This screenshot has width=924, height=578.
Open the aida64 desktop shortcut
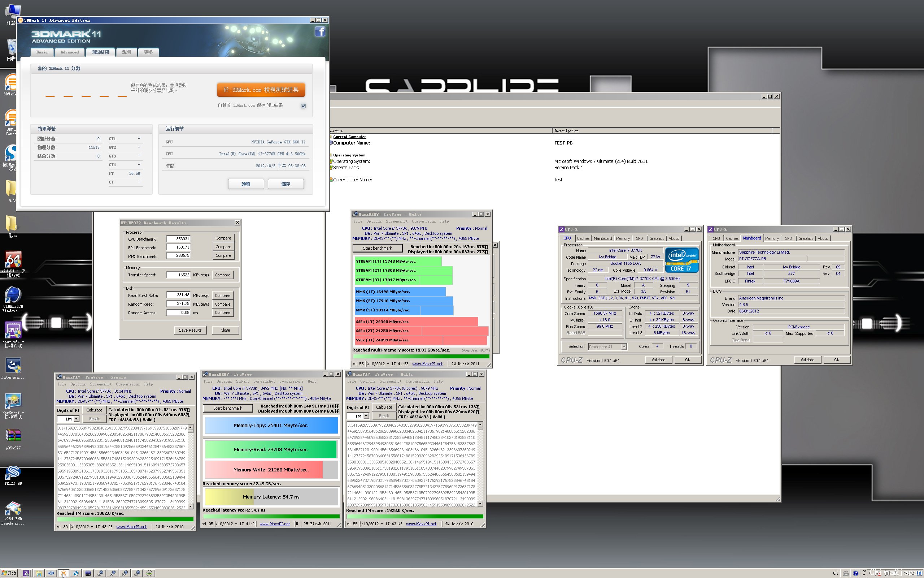[13, 264]
